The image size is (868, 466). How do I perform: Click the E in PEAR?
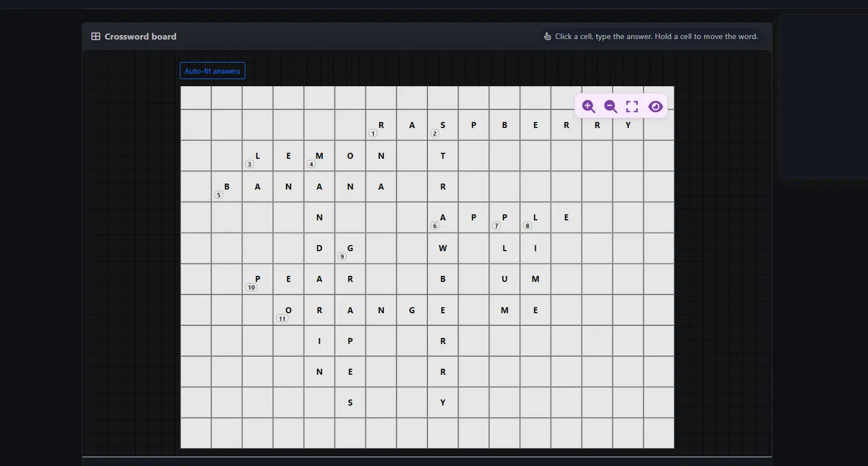click(x=288, y=279)
